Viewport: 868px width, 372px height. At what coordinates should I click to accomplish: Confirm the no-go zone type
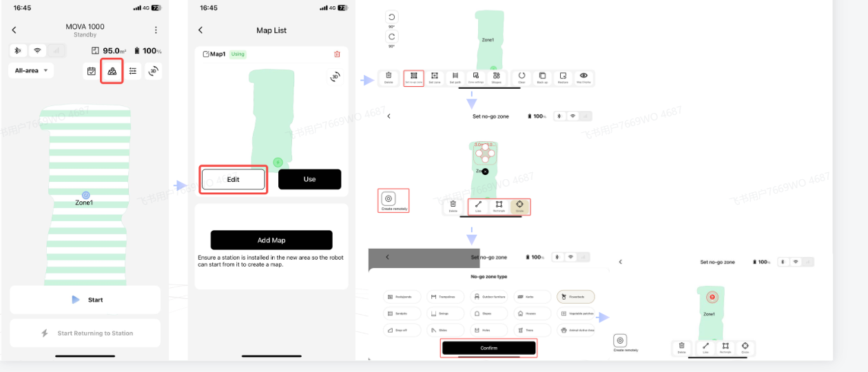(x=488, y=348)
